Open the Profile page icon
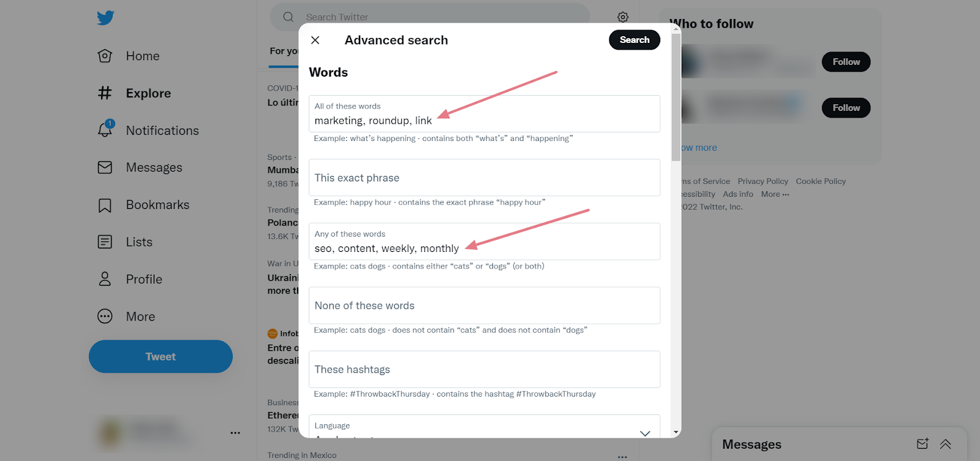Image resolution: width=980 pixels, height=461 pixels. (x=105, y=279)
